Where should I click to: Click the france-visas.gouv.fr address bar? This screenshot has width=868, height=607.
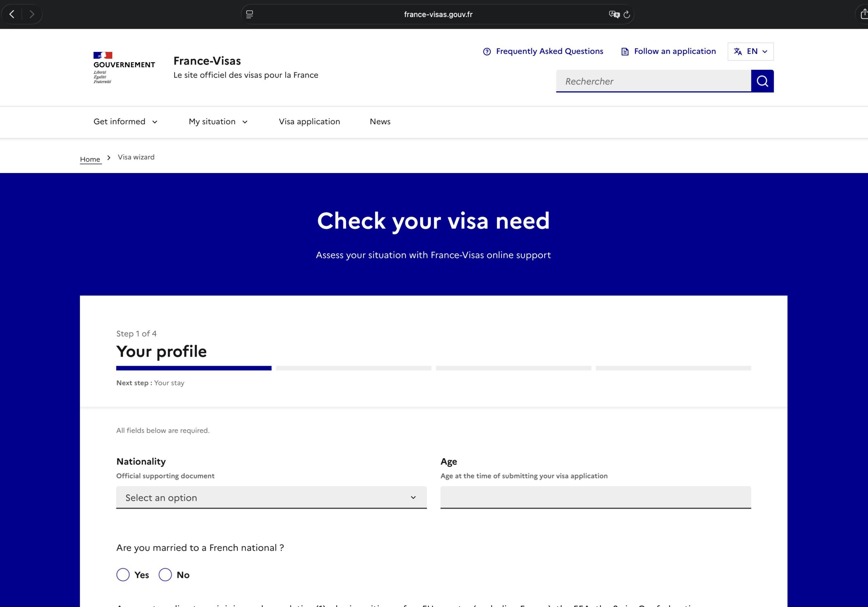pyautogui.click(x=438, y=14)
